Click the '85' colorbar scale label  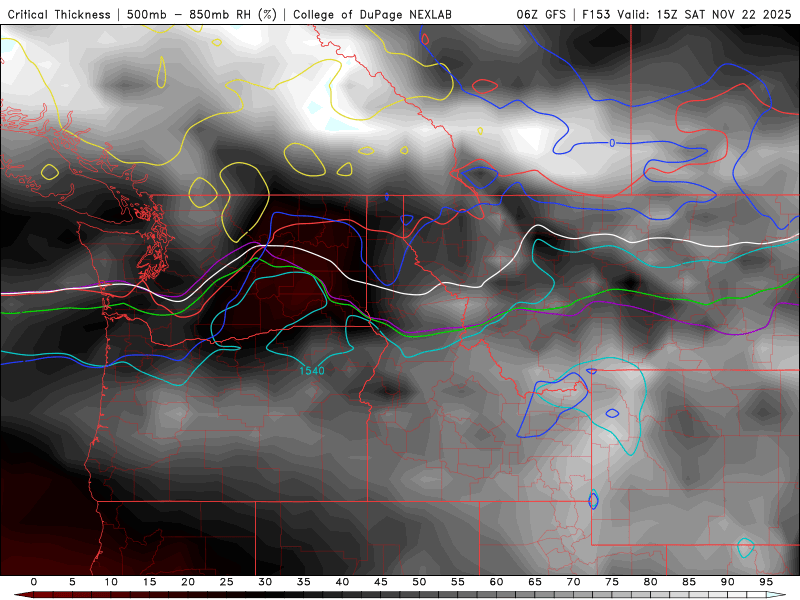click(x=689, y=582)
